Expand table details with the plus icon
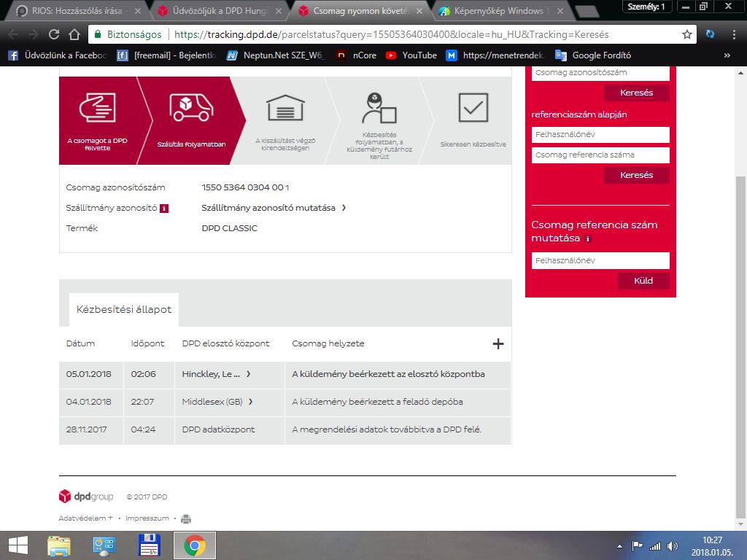This screenshot has width=747, height=560. coord(498,344)
